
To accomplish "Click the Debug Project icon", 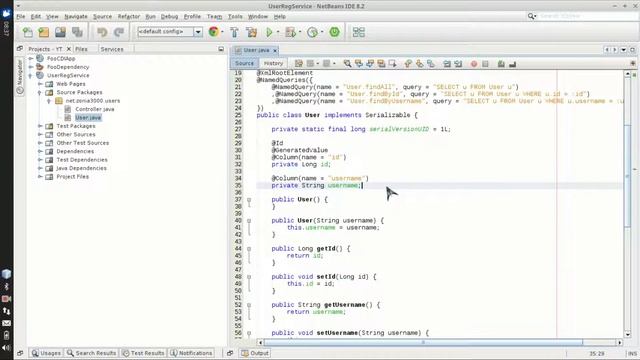I will [x=290, y=32].
